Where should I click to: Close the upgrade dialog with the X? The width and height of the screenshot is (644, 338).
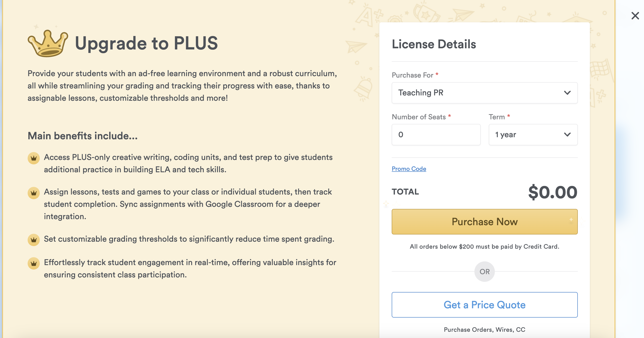tap(635, 16)
